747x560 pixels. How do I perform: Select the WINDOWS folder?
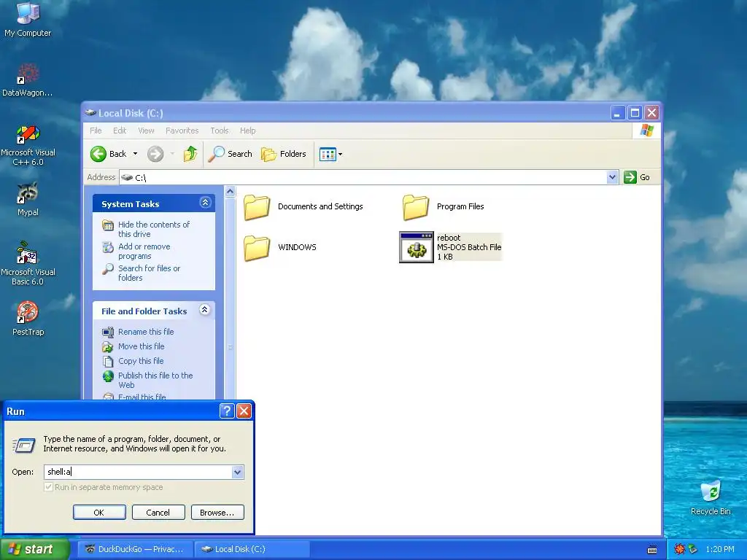pos(279,247)
